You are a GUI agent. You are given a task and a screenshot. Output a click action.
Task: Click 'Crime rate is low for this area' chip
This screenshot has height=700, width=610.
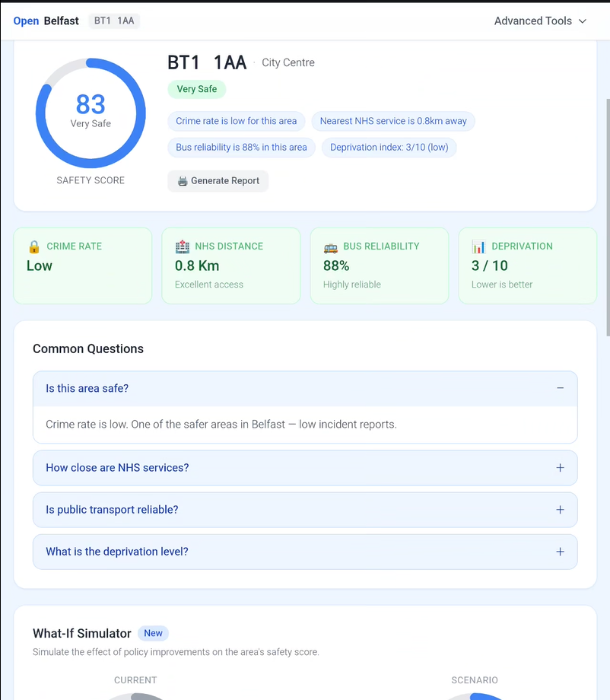[x=236, y=121]
